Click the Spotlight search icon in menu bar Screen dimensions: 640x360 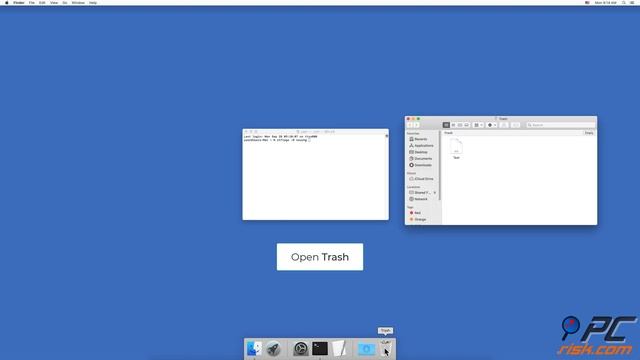pos(624,2)
